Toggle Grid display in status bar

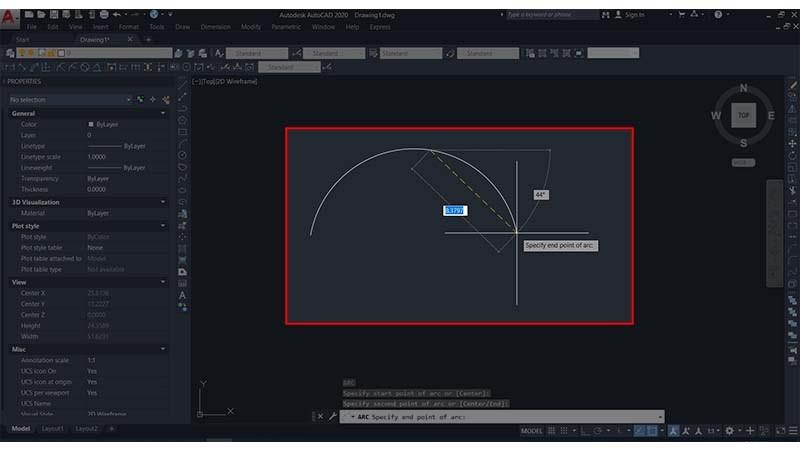click(552, 431)
